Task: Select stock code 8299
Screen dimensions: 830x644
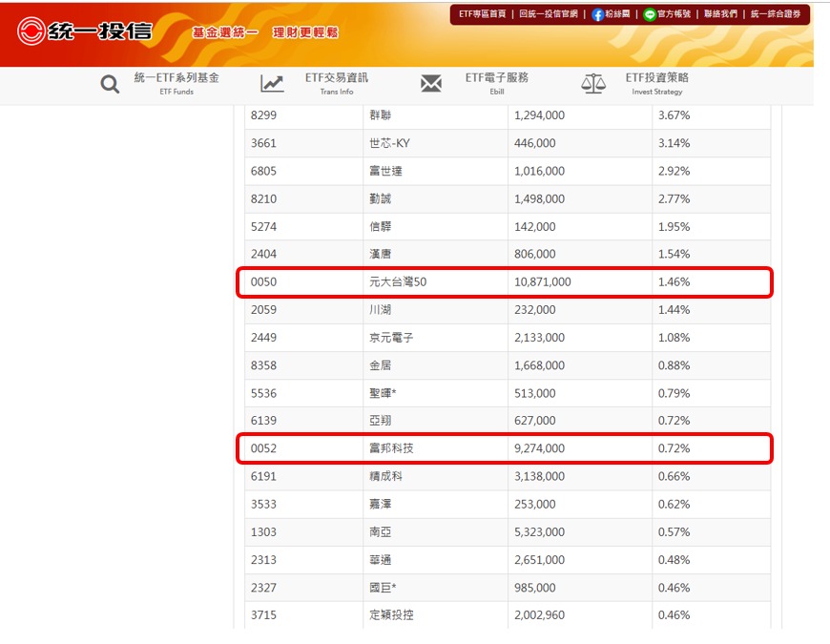Action: point(263,115)
